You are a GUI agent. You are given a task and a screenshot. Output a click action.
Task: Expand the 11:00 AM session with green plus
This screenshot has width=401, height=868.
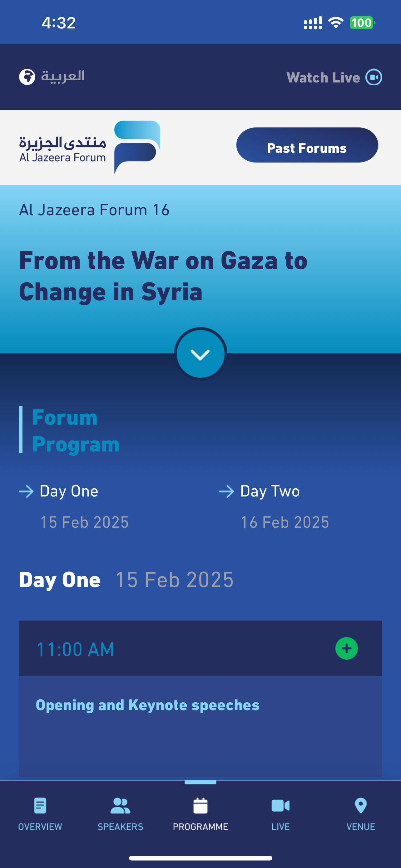click(346, 648)
